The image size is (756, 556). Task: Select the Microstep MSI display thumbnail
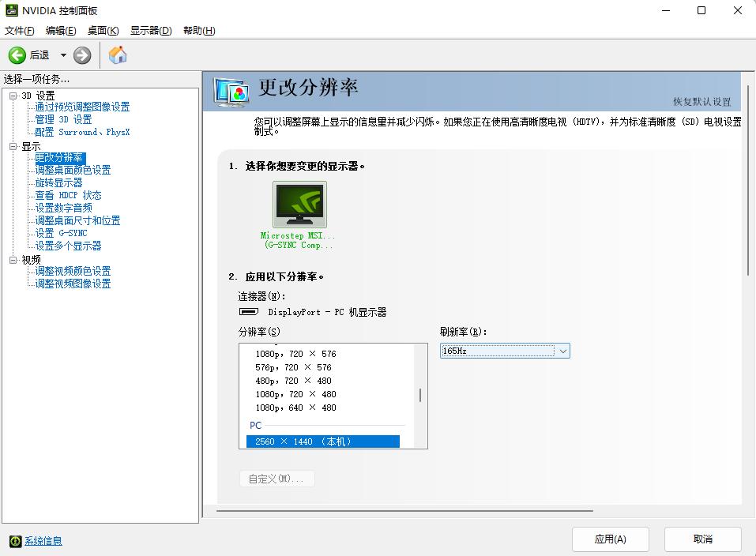pos(299,204)
